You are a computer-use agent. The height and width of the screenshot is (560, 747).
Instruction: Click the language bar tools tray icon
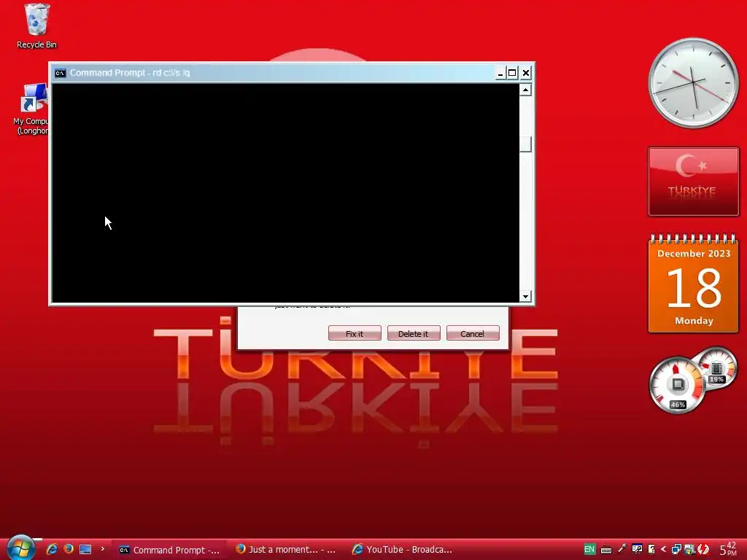click(637, 549)
